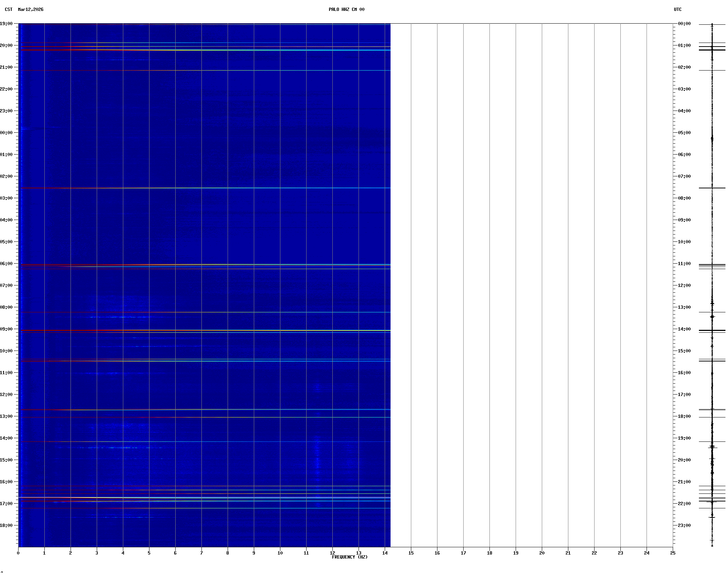Click the UTC label at top right

677,9
